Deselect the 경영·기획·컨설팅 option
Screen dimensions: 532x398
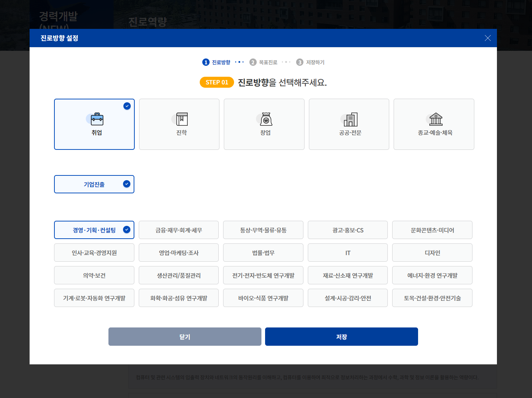94,230
